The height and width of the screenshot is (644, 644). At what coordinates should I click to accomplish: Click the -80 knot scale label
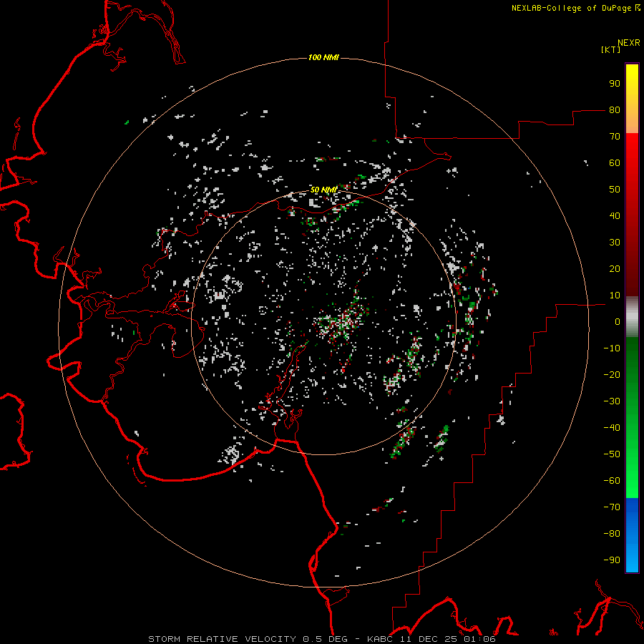click(x=612, y=534)
